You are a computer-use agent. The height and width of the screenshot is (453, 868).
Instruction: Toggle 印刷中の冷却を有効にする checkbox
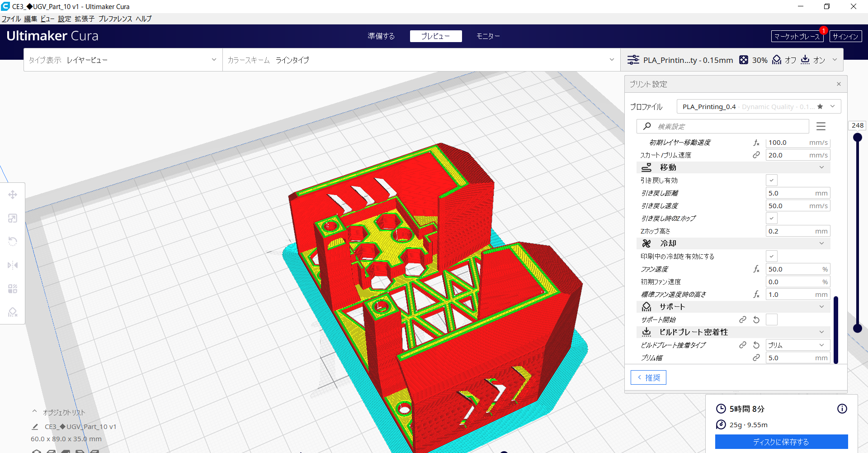tap(772, 256)
